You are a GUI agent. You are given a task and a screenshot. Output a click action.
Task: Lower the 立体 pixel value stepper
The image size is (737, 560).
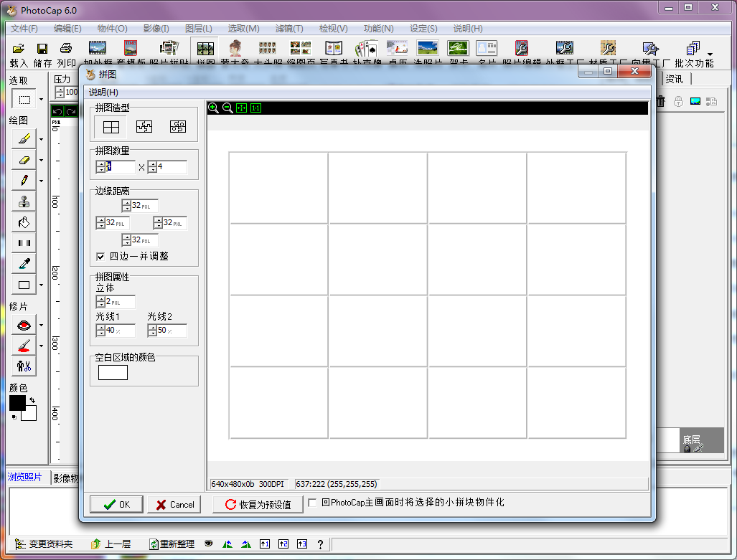pos(100,304)
